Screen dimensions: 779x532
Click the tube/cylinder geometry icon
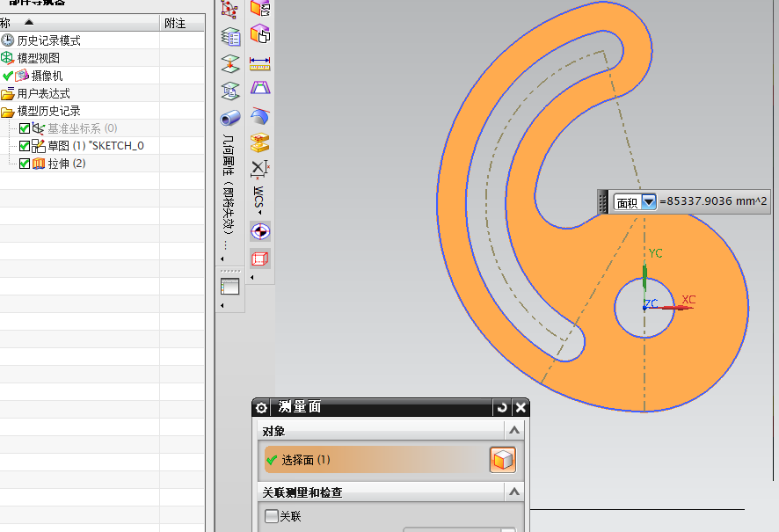(x=230, y=118)
